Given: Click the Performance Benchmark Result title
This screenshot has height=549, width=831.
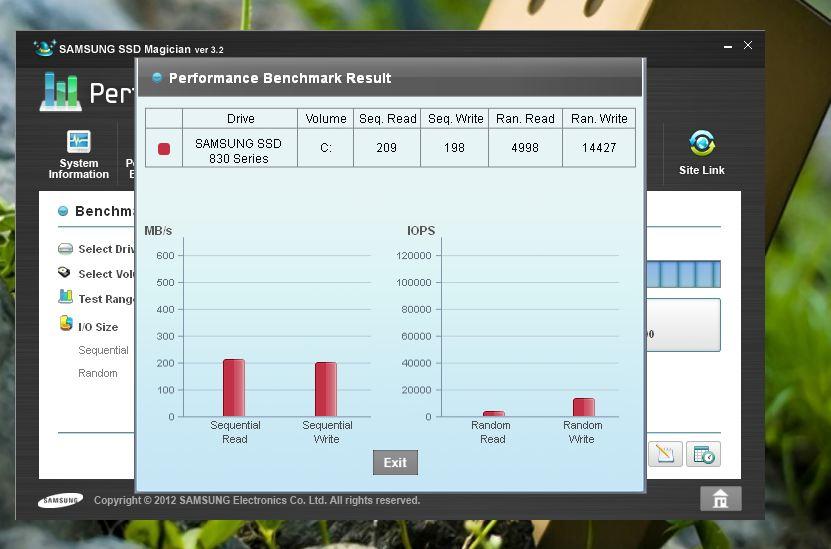Looking at the screenshot, I should click(280, 78).
